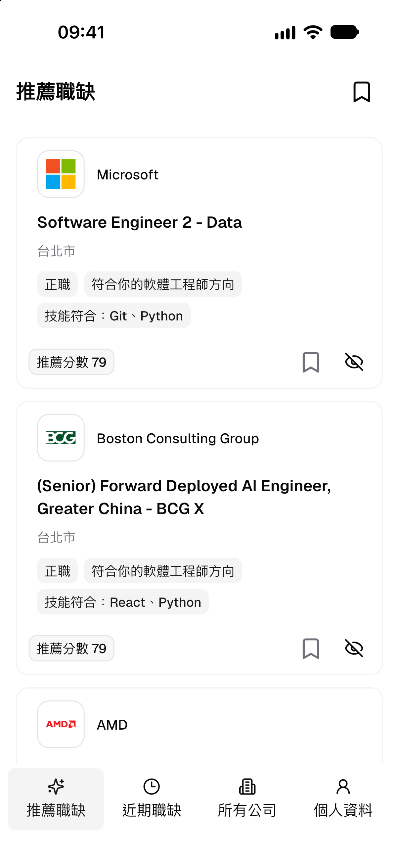Image resolution: width=399 pixels, height=868 pixels.
Task: Click the Microsoft company logo
Action: pos(61,174)
